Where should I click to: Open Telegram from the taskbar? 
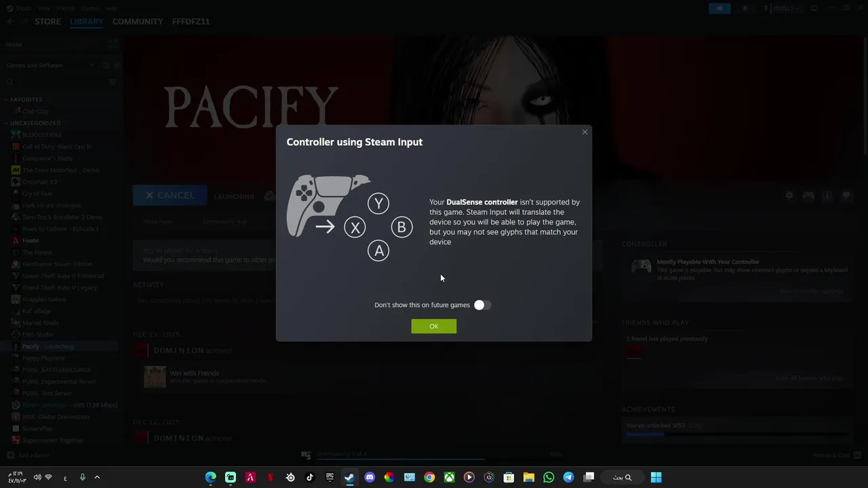point(568,477)
